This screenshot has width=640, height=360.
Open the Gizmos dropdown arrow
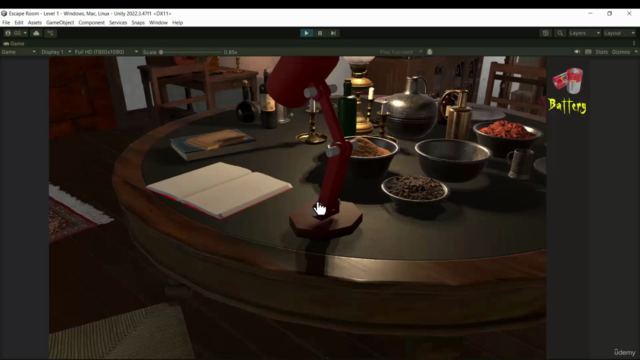[636, 52]
